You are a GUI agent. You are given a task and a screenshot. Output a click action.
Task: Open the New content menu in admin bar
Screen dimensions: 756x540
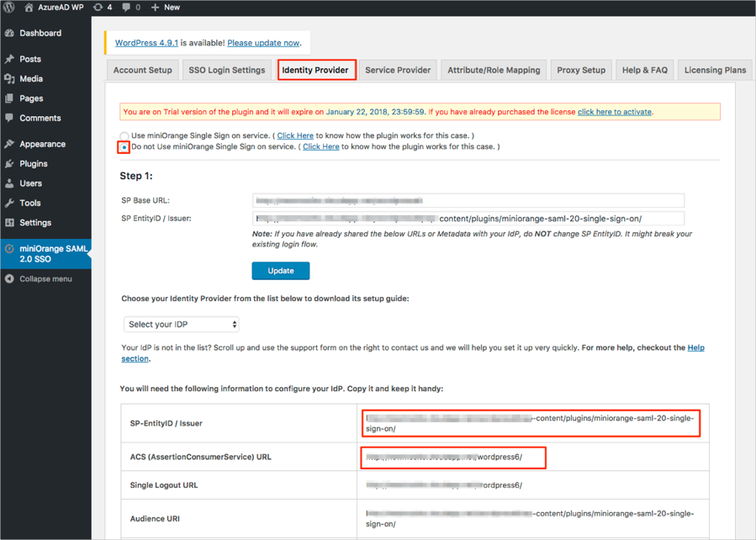pyautogui.click(x=165, y=8)
